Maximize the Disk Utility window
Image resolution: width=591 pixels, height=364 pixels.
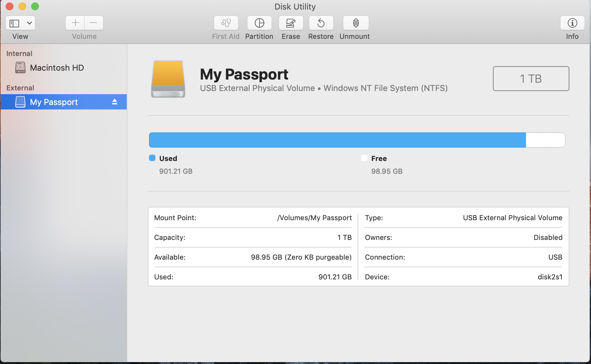[35, 6]
